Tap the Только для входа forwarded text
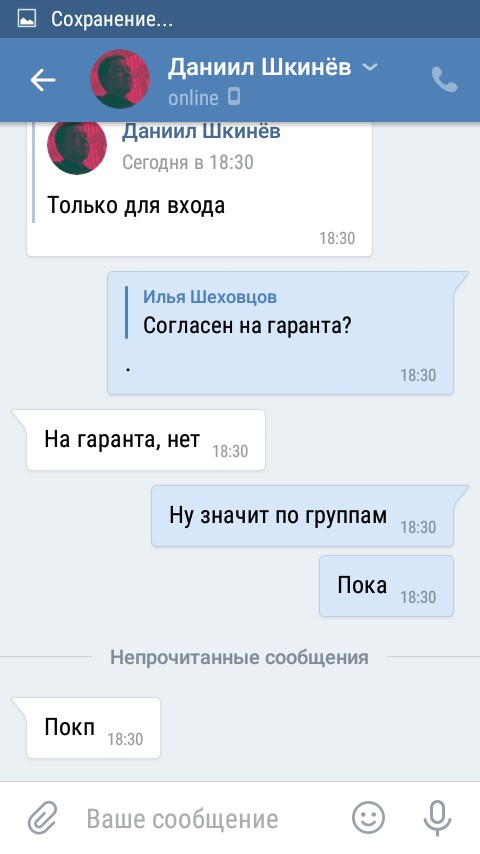This screenshot has width=480, height=854. pyautogui.click(x=136, y=205)
